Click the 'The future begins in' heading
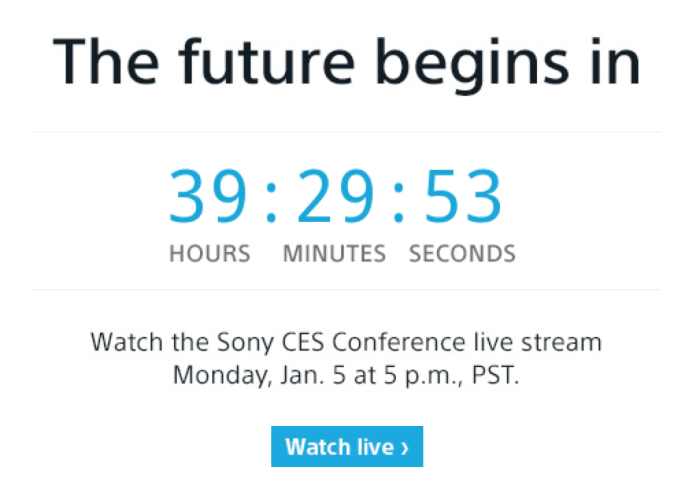This screenshot has width=700, height=489. coord(347,64)
